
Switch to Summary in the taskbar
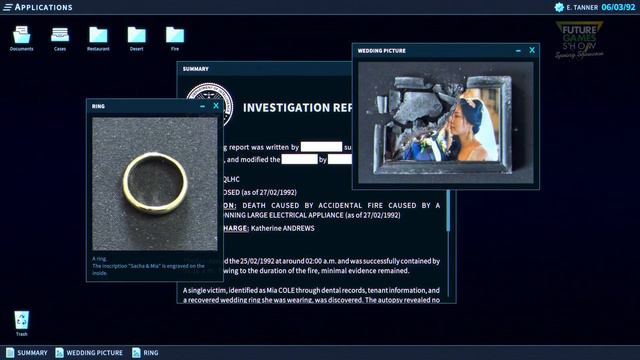click(x=27, y=353)
